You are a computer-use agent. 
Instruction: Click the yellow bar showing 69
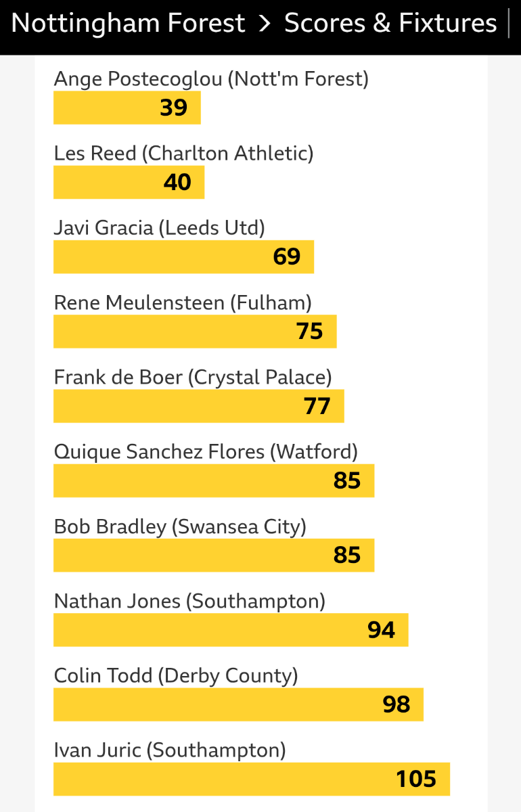[x=183, y=256]
